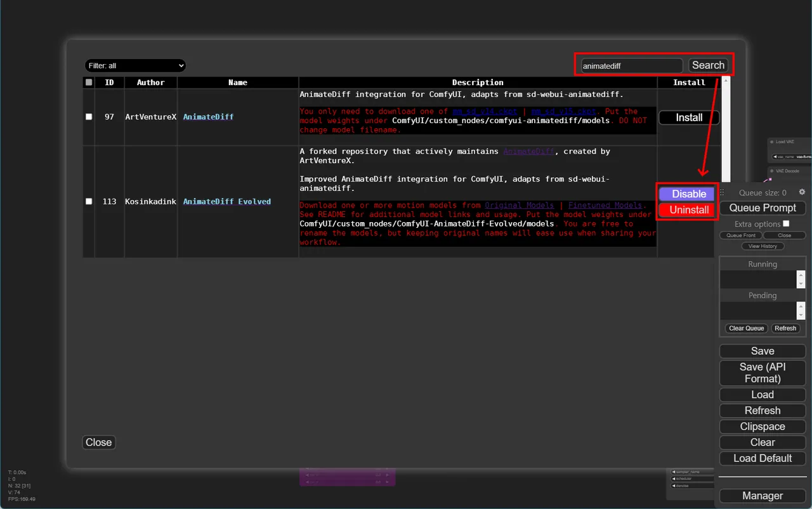
Task: Disable the AnimateDiff Evolved node
Action: coord(689,194)
